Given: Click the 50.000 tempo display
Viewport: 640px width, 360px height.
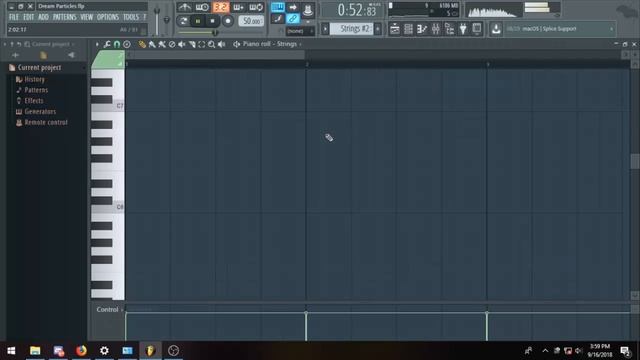Looking at the screenshot, I should (251, 21).
